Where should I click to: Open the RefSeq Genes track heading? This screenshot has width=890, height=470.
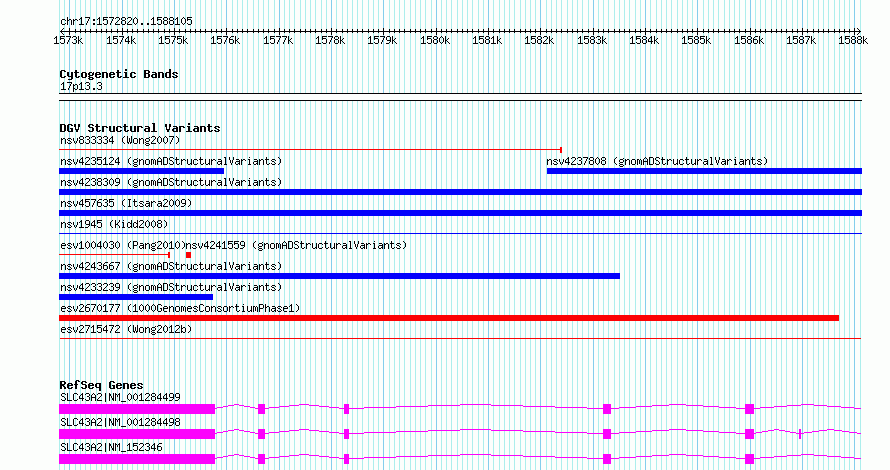click(101, 385)
